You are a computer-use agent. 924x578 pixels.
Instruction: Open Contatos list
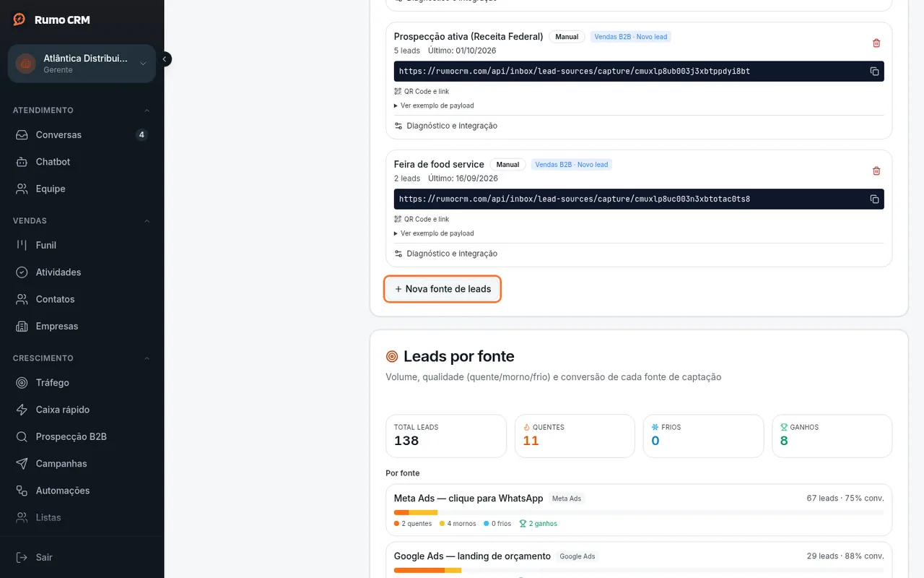[82, 299]
